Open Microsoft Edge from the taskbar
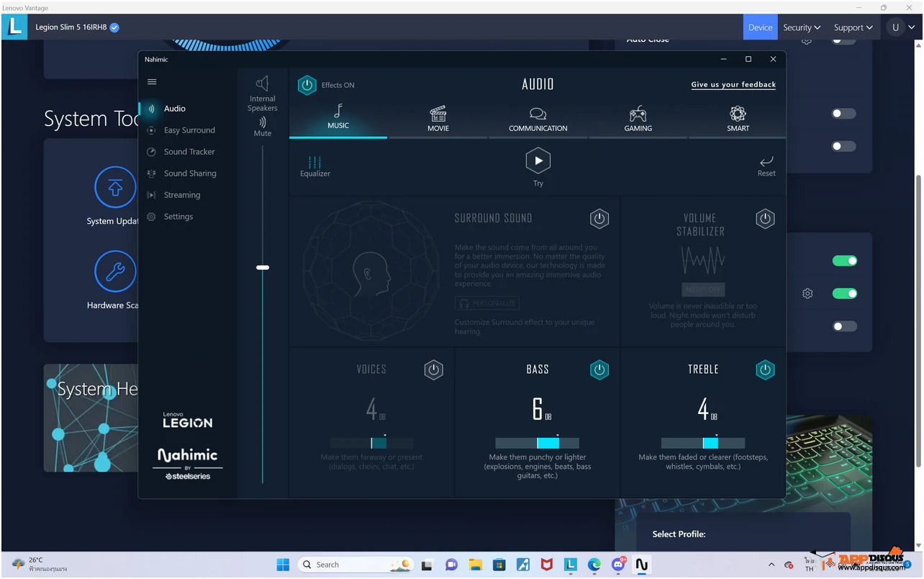924x579 pixels. [x=594, y=565]
